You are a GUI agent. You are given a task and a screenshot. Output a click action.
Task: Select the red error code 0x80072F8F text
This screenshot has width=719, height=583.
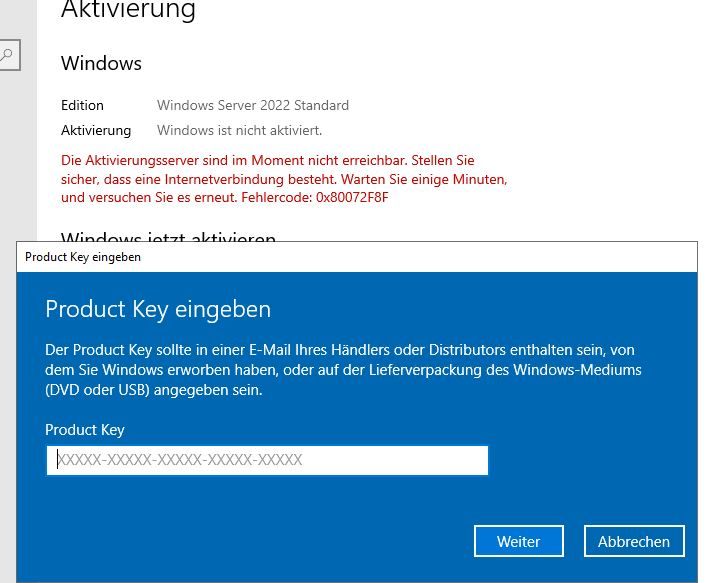pyautogui.click(x=352, y=198)
